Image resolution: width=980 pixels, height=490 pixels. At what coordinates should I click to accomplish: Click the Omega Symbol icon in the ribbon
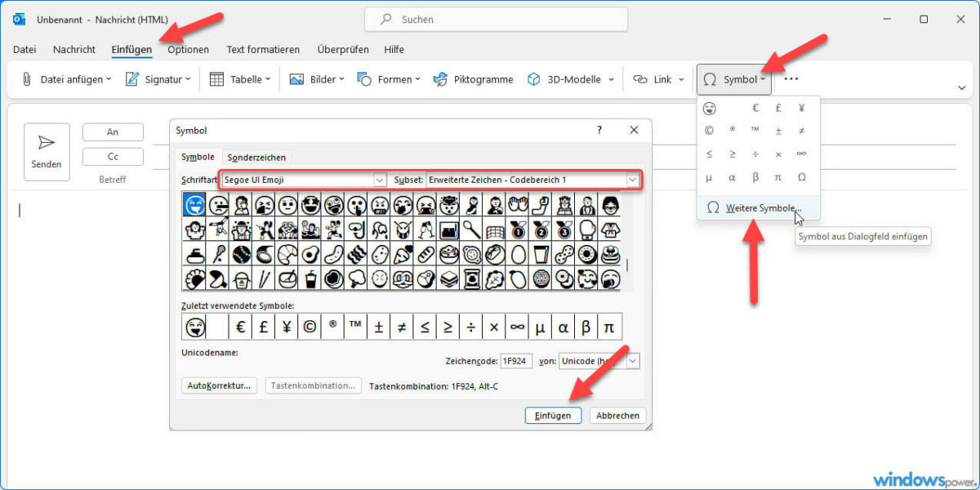708,79
